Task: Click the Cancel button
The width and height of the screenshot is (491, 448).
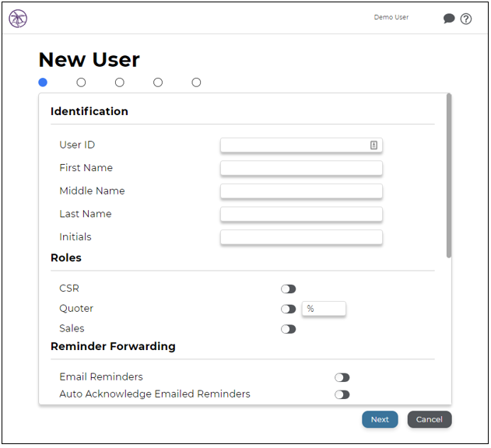Action: click(430, 419)
